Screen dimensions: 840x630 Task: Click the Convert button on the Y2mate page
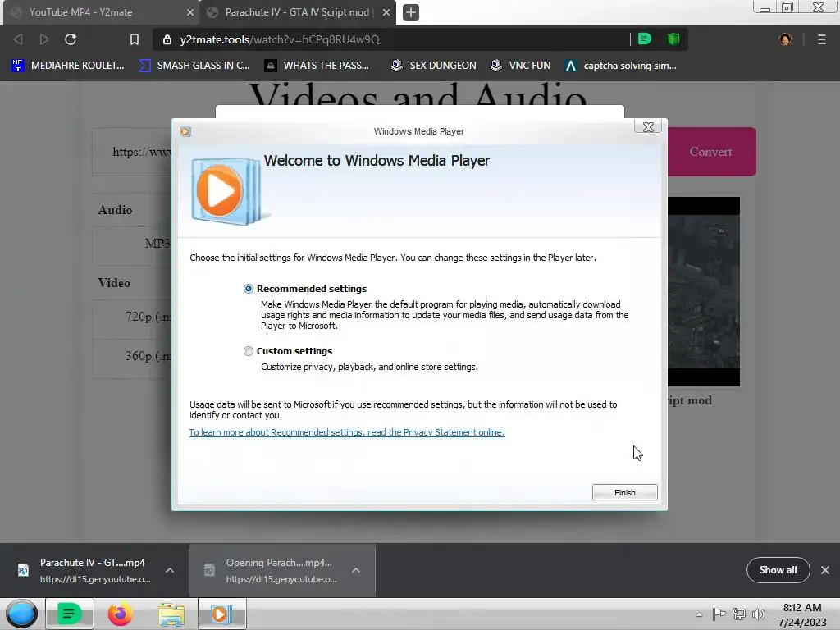[x=711, y=152]
